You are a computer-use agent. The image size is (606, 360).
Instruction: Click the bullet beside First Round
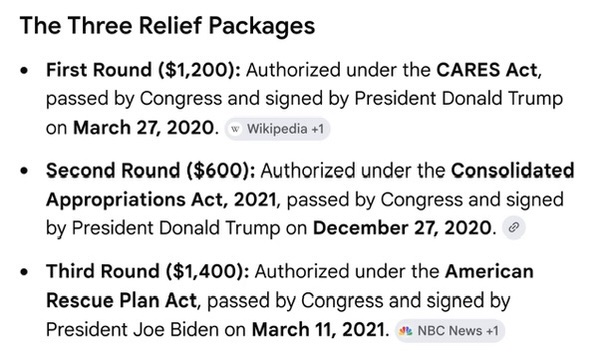[x=24, y=71]
